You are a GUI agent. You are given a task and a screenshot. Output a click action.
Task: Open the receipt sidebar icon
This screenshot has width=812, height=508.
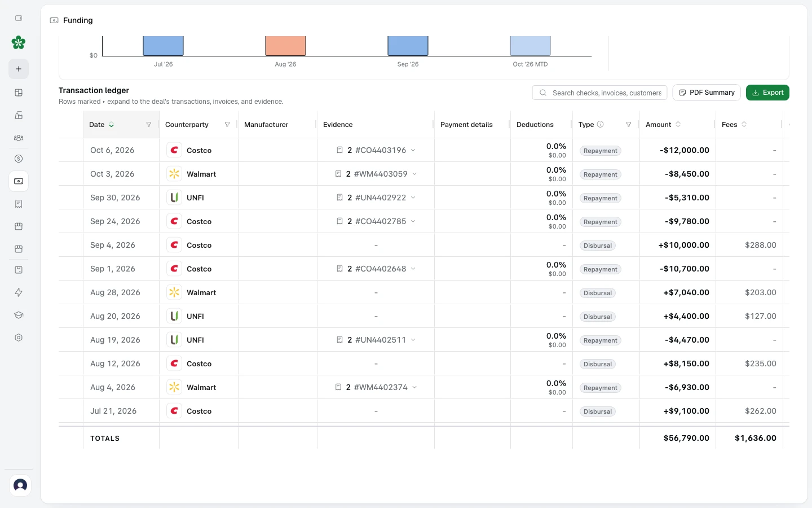point(19,204)
